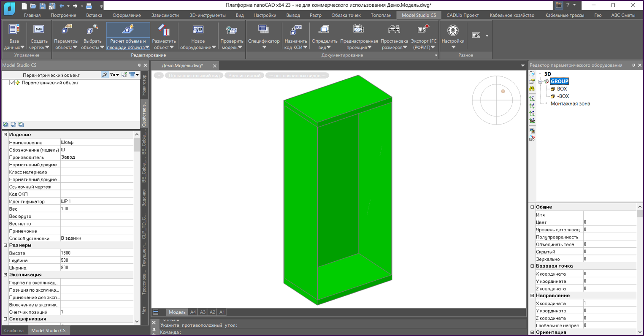Click Выбрать объекты ribbon tool
This screenshot has height=336, width=644.
pyautogui.click(x=92, y=37)
